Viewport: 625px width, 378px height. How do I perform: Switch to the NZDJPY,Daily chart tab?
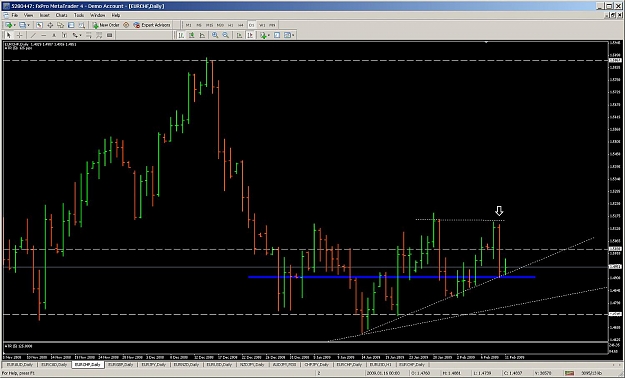coord(253,364)
